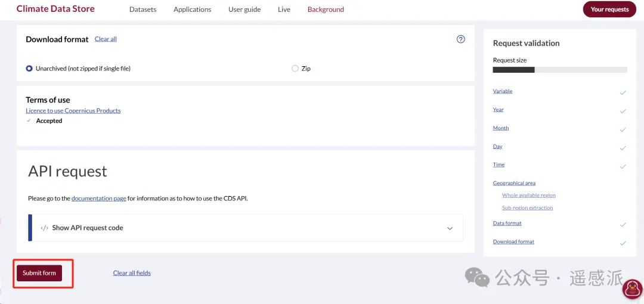The image size is (644, 304).
Task: Go to the User guide
Action: (x=244, y=10)
